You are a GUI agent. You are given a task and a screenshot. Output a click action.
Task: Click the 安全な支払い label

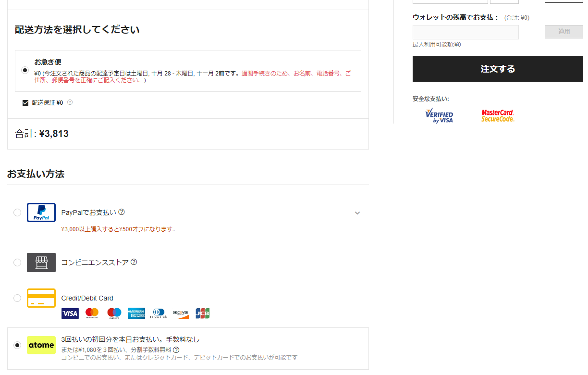[431, 99]
